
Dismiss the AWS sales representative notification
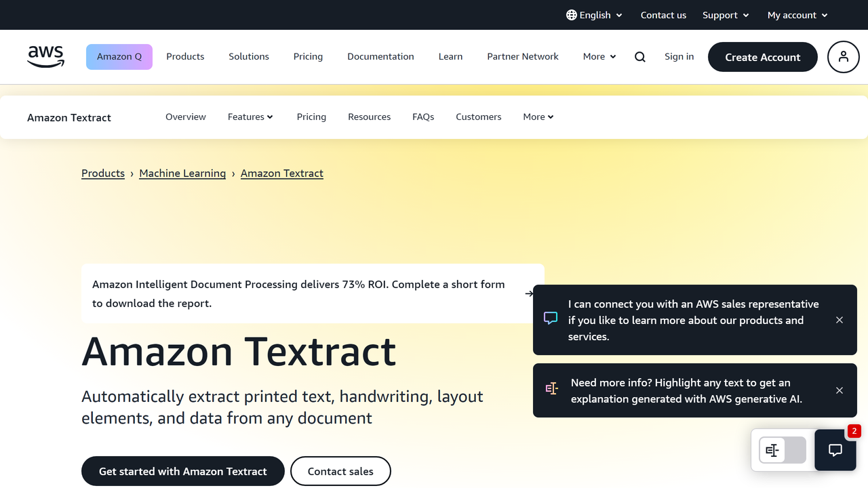pyautogui.click(x=840, y=320)
